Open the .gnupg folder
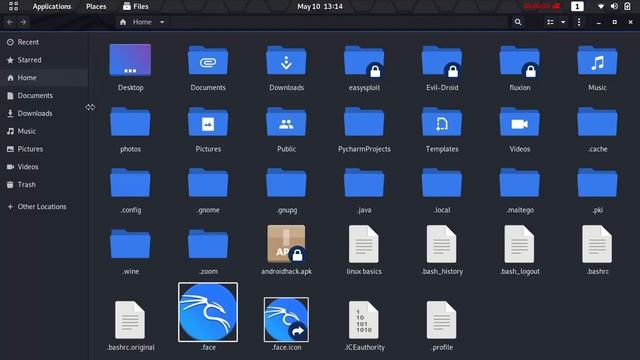The width and height of the screenshot is (640, 360). (x=286, y=183)
